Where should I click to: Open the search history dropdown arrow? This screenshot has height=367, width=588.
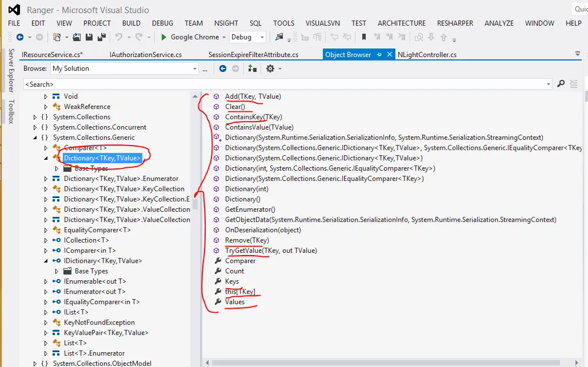tap(548, 84)
